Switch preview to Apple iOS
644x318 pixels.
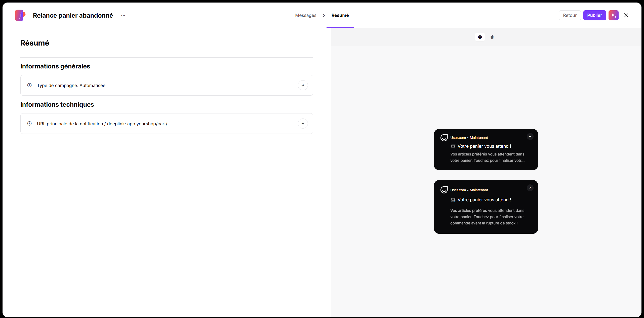click(492, 37)
